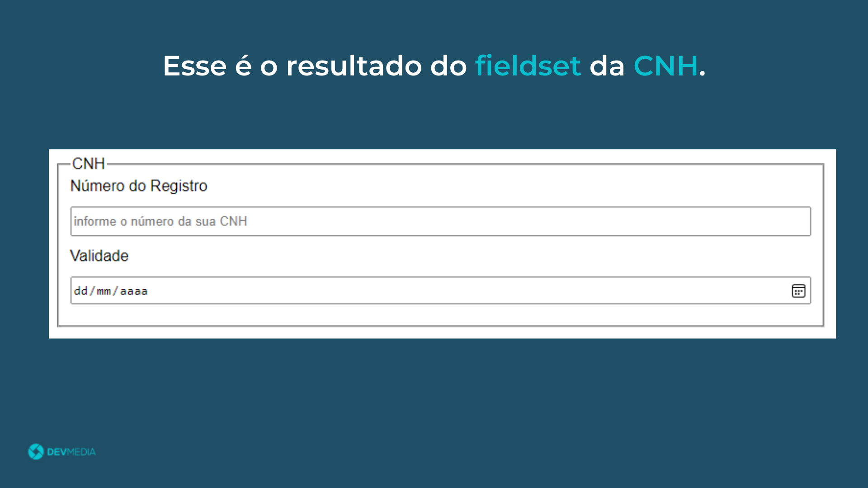Focus the Número do Registro input
Image resolution: width=868 pixels, height=488 pixels.
coord(440,221)
